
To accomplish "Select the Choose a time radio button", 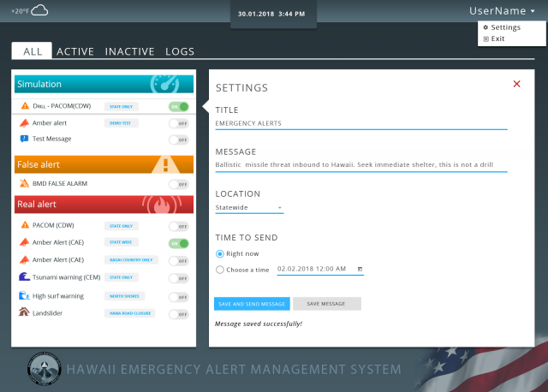I will pyautogui.click(x=220, y=270).
